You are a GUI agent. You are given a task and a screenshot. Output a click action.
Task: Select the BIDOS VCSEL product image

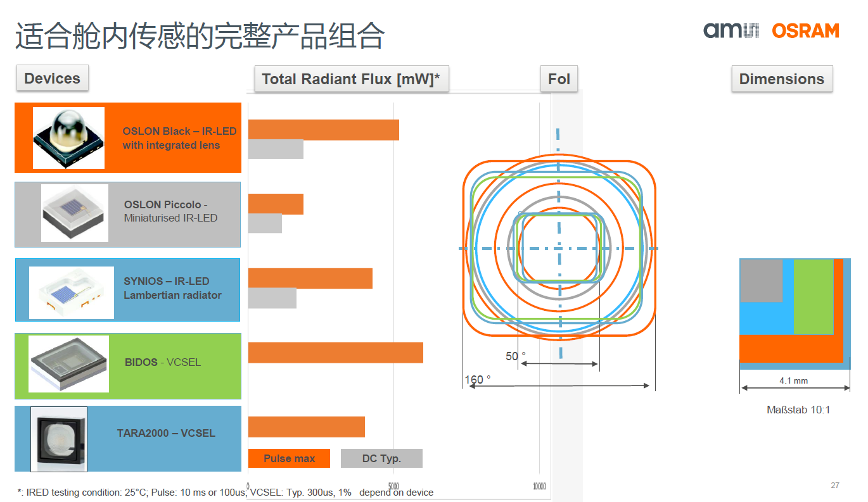tap(68, 364)
